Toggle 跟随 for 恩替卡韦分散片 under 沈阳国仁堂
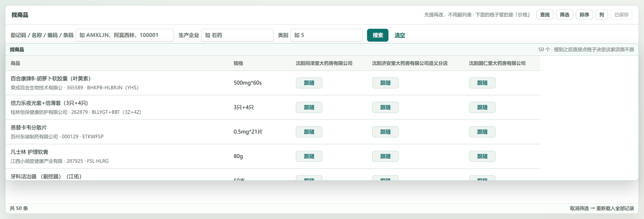The height and width of the screenshot is (219, 644). pos(482,132)
